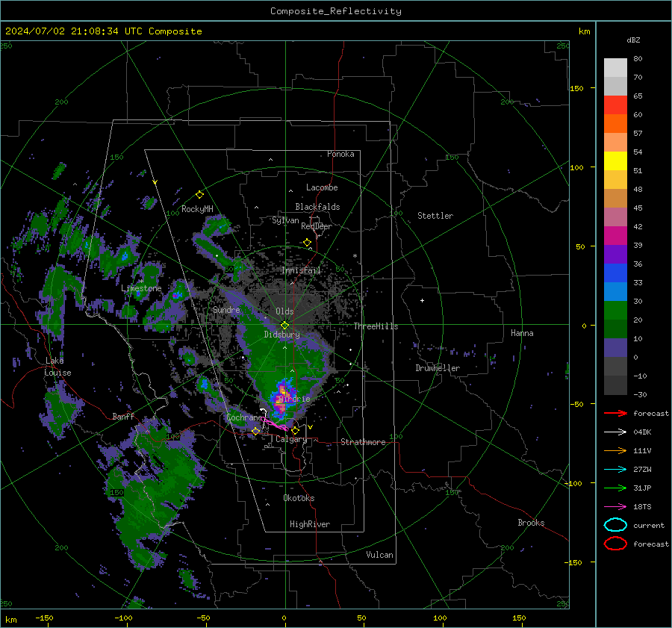
Task: Click the top light-gray swatch beside 80
Action: 615,68
